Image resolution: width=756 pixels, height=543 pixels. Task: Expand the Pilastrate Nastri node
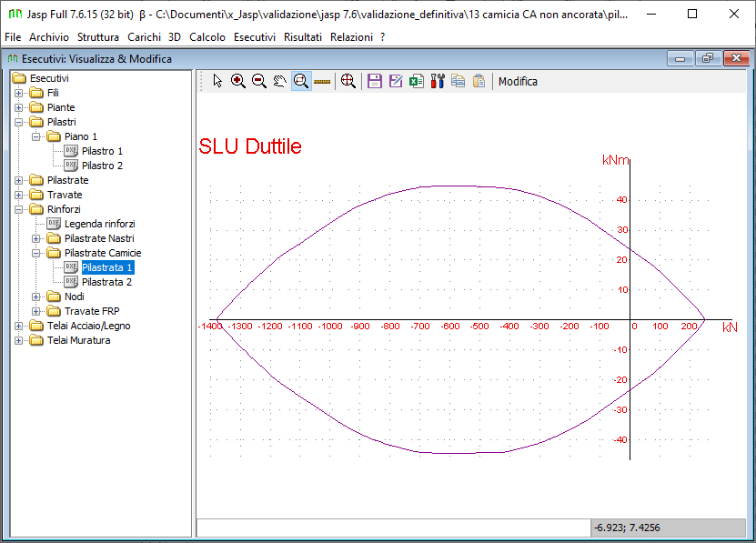tap(35, 238)
